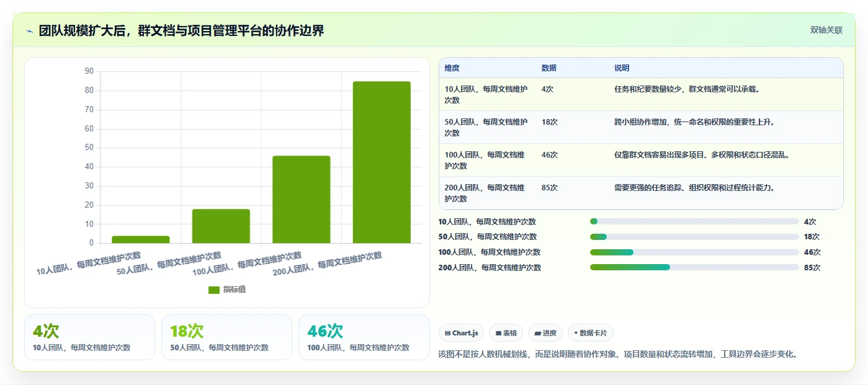Click the 双轴关联 label in header
This screenshot has height=385, width=868.
(x=826, y=30)
